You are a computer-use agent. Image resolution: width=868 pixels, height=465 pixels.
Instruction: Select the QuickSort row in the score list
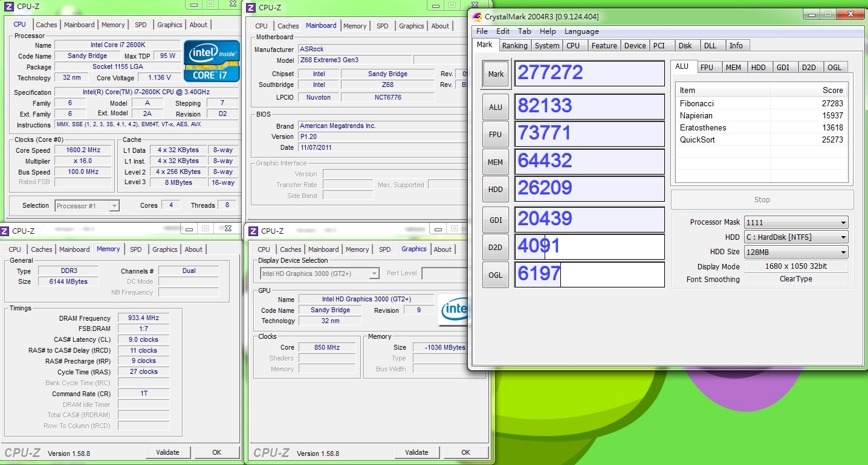click(762, 139)
